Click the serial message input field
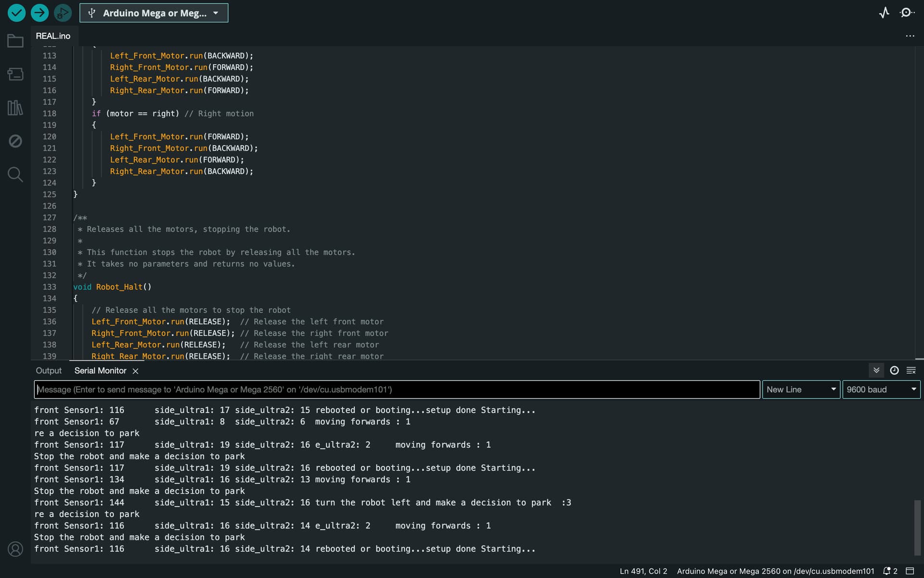Image resolution: width=924 pixels, height=578 pixels. pos(397,390)
